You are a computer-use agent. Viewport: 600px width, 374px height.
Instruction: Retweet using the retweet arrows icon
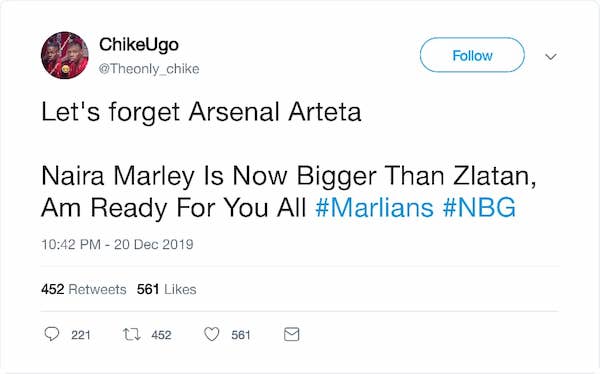[132, 335]
